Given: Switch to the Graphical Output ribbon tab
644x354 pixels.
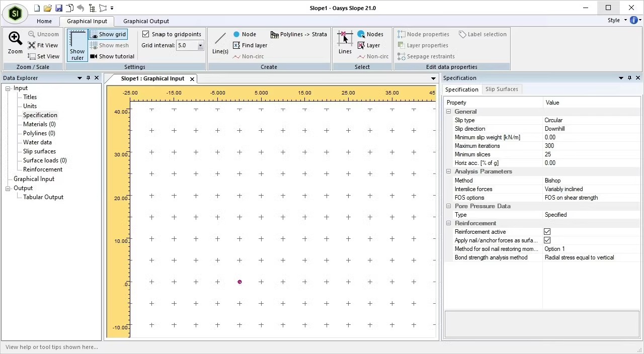Looking at the screenshot, I should (x=146, y=21).
